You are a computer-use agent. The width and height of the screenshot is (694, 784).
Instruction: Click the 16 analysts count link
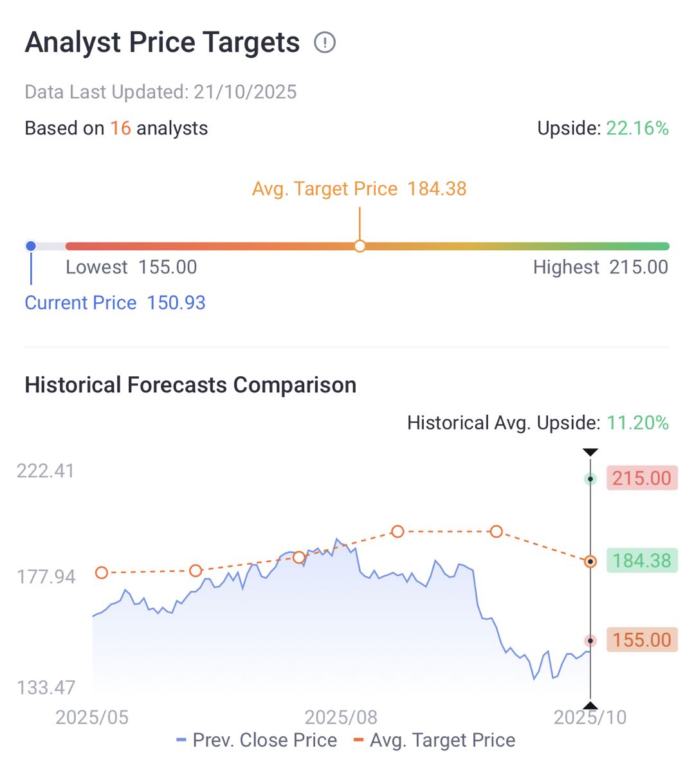click(x=120, y=128)
